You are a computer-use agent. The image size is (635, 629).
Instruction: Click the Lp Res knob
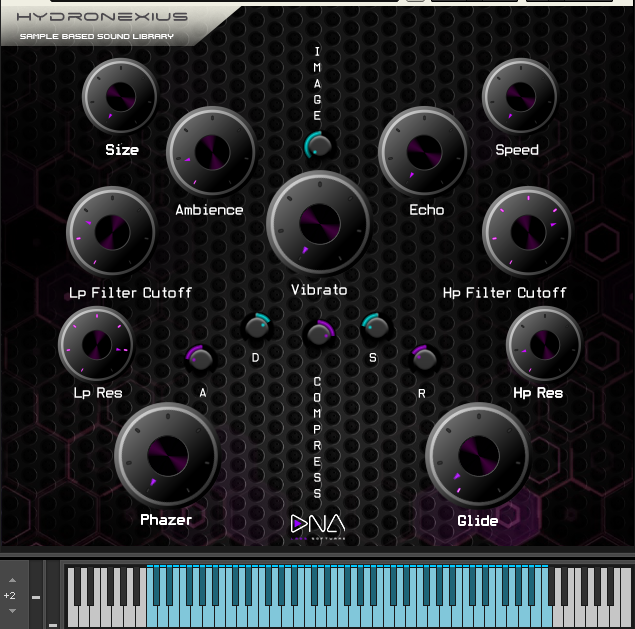coord(96,344)
